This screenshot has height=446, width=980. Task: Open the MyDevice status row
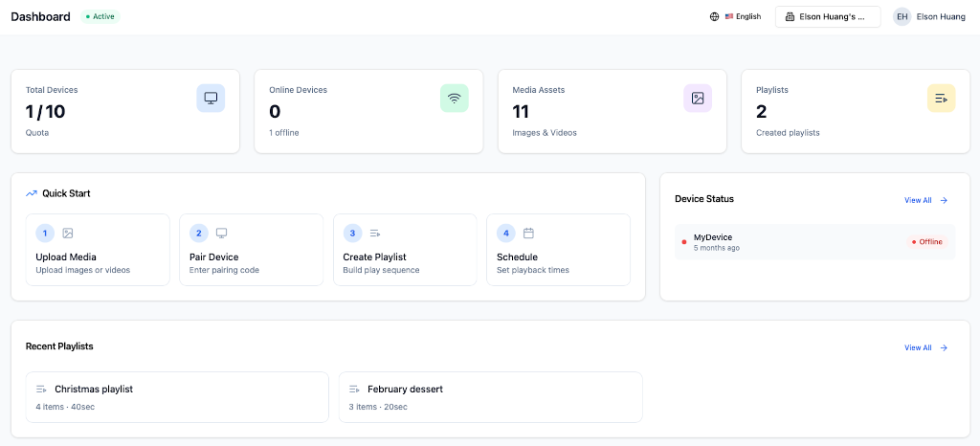[815, 242]
